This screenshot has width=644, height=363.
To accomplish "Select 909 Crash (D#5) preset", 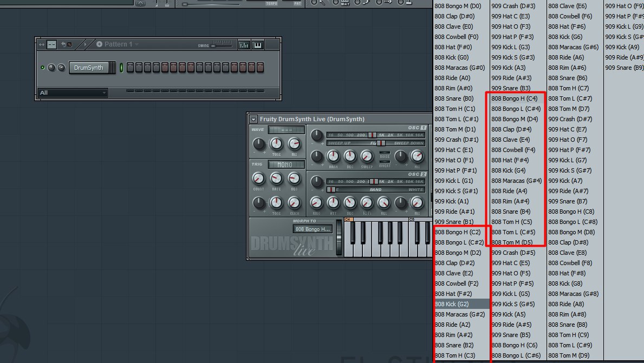I will click(x=513, y=253).
